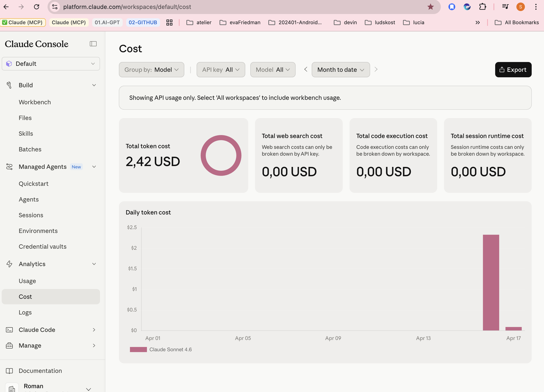Click the blue swirl extension icon
Screen dimensions: 544x392
pos(467,7)
